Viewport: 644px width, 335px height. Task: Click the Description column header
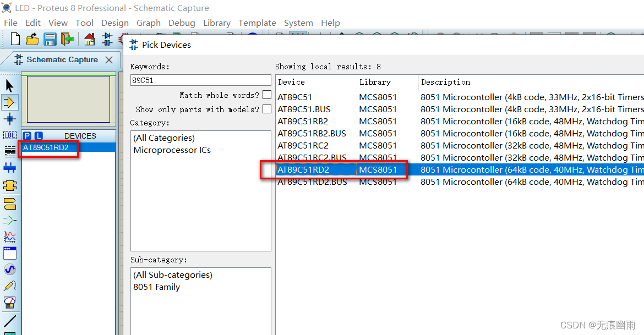[532, 82]
